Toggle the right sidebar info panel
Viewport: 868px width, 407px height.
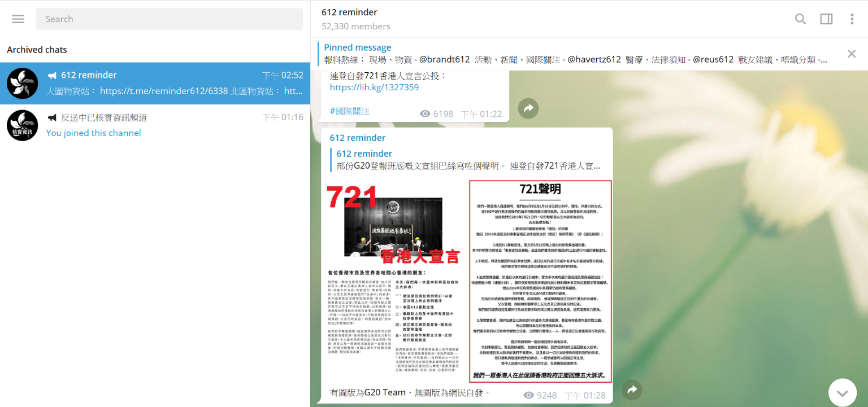click(826, 19)
